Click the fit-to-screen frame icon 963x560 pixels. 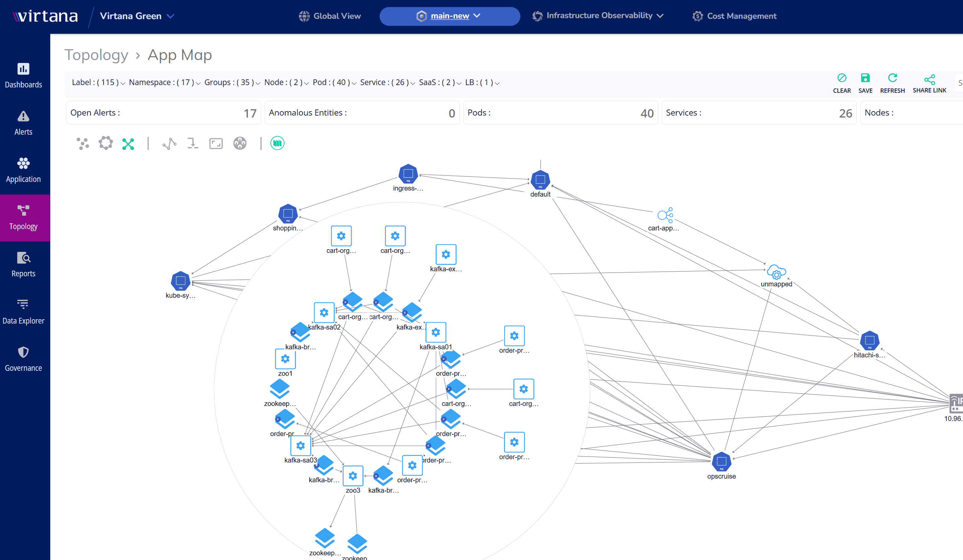pyautogui.click(x=216, y=144)
